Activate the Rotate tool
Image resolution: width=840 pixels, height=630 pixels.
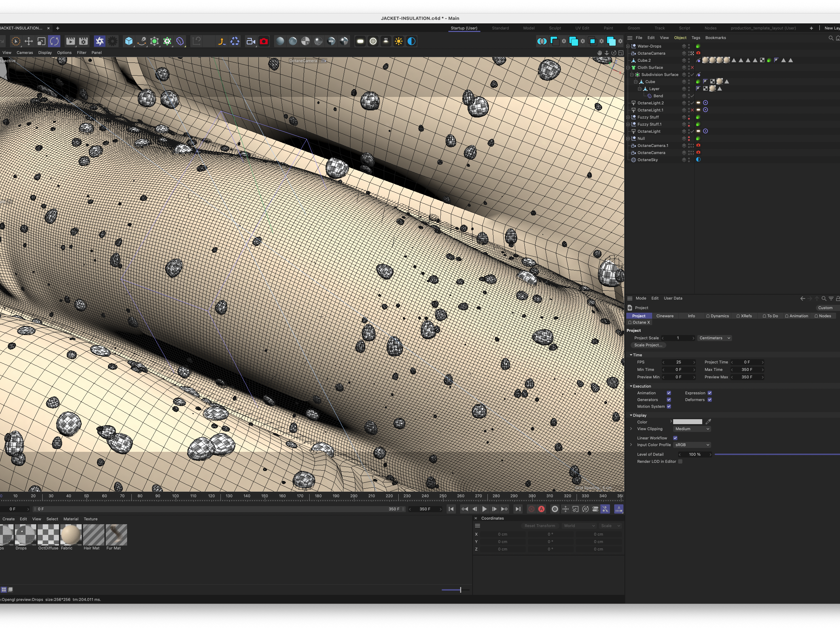54,42
